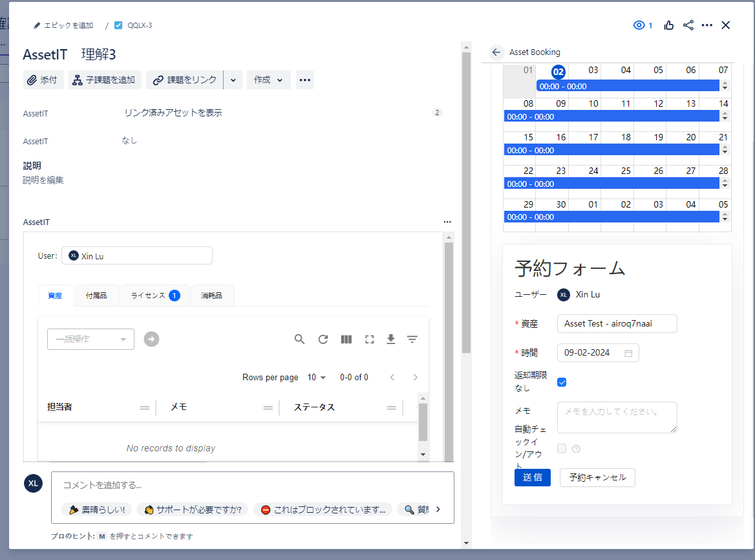Like the issue with the thumbs-up icon
755x560 pixels.
coord(668,25)
